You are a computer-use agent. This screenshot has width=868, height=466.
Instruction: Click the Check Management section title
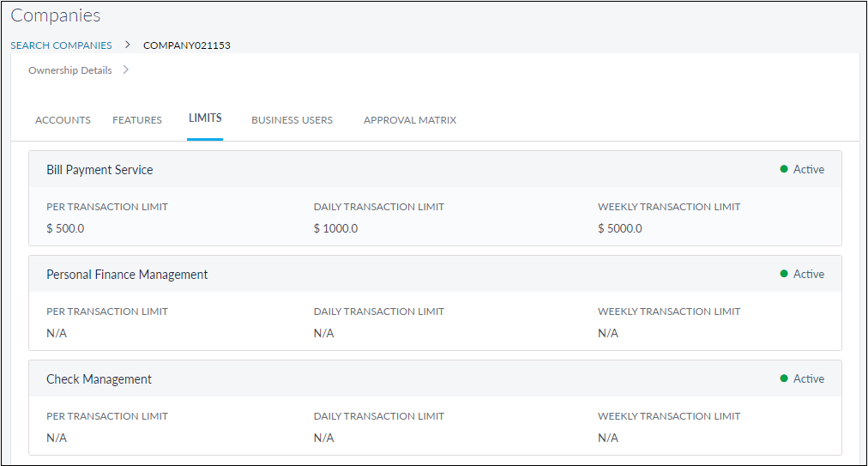coord(99,379)
